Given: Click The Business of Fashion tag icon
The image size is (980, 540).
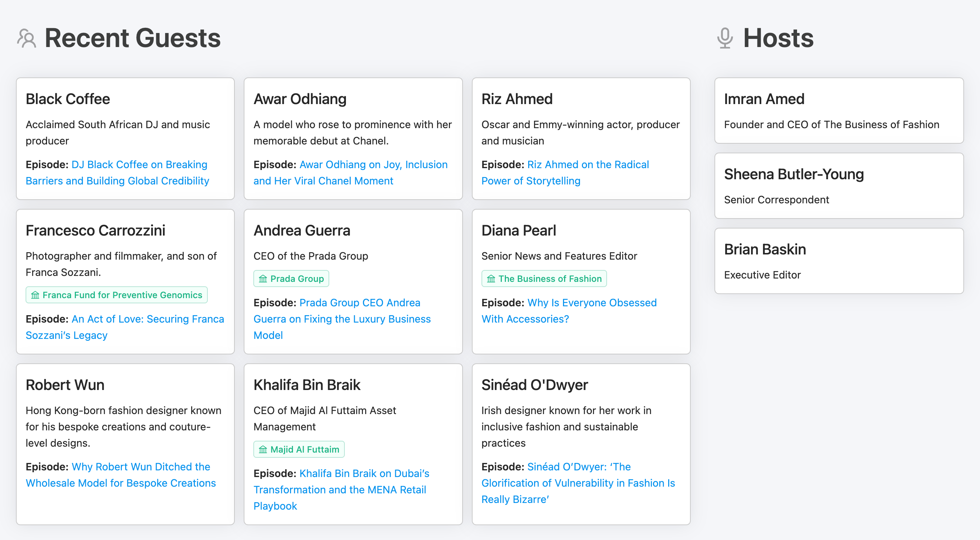Looking at the screenshot, I should point(491,279).
